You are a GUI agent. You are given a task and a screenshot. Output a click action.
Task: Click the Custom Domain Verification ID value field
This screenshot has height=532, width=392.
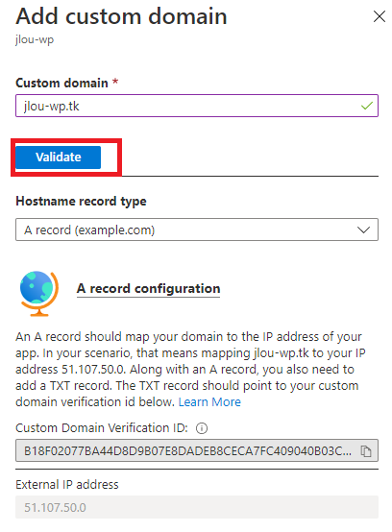click(x=197, y=450)
